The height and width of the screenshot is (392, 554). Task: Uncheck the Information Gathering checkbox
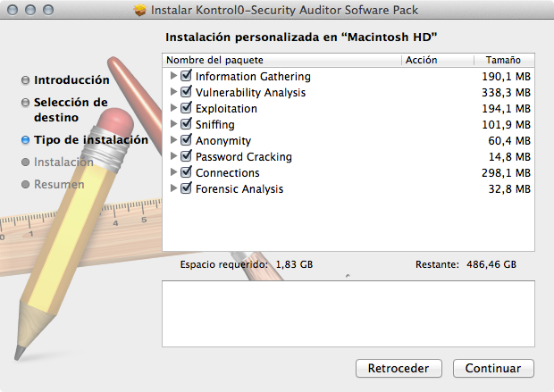186,76
